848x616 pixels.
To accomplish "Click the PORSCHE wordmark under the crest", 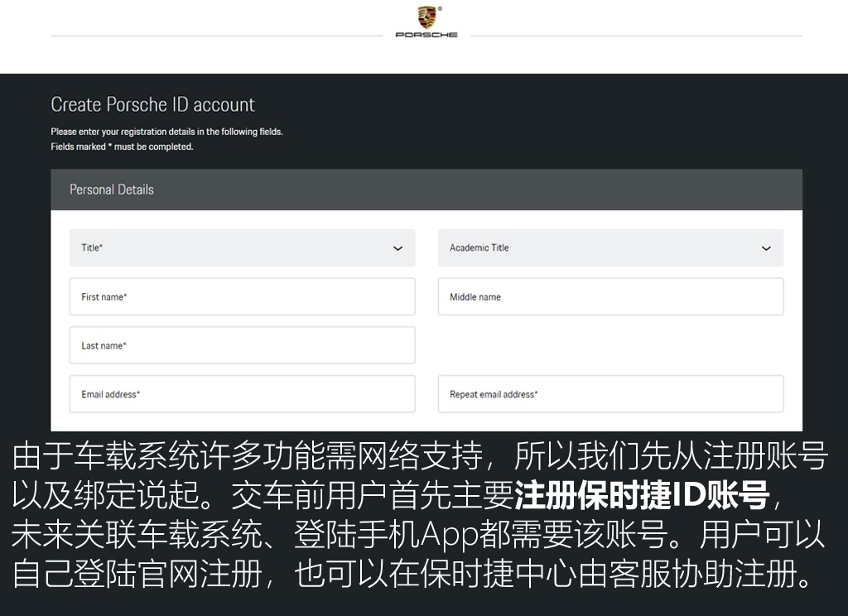I will tap(426, 35).
